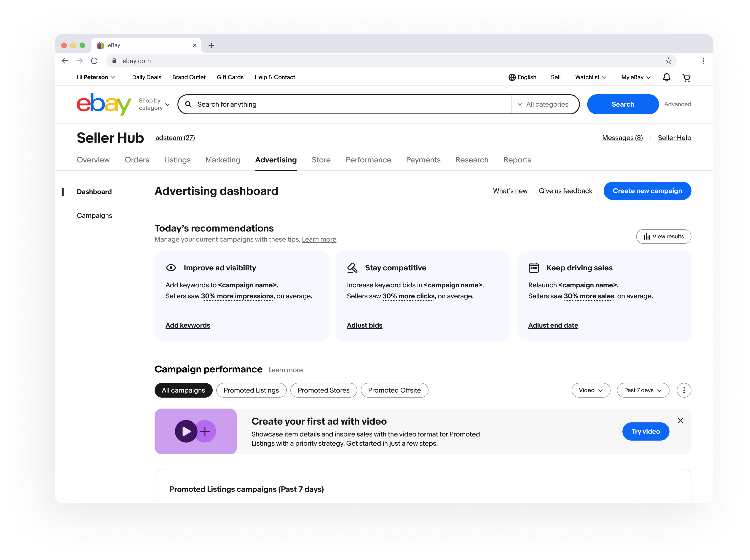Open the notifications bell icon

(666, 77)
